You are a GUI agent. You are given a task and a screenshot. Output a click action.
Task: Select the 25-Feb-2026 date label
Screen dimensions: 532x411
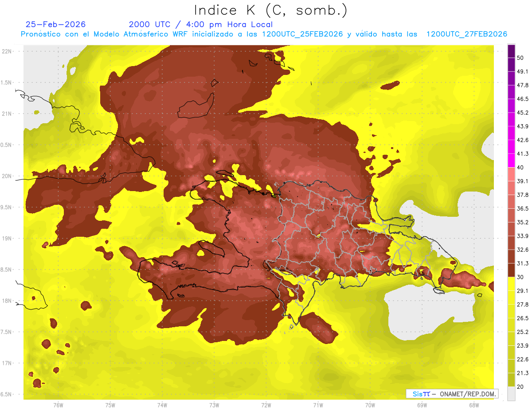click(x=55, y=24)
